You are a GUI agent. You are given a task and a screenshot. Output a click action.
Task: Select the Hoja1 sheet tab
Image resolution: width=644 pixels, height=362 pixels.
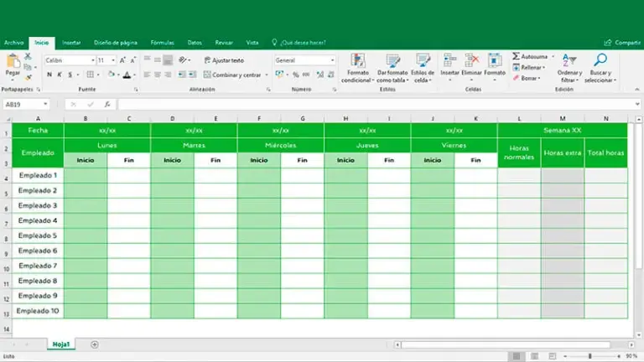(x=60, y=344)
